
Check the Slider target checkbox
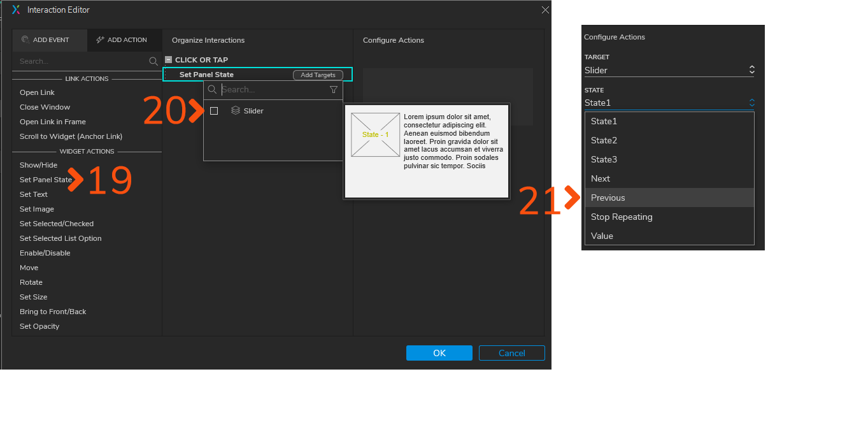[214, 110]
